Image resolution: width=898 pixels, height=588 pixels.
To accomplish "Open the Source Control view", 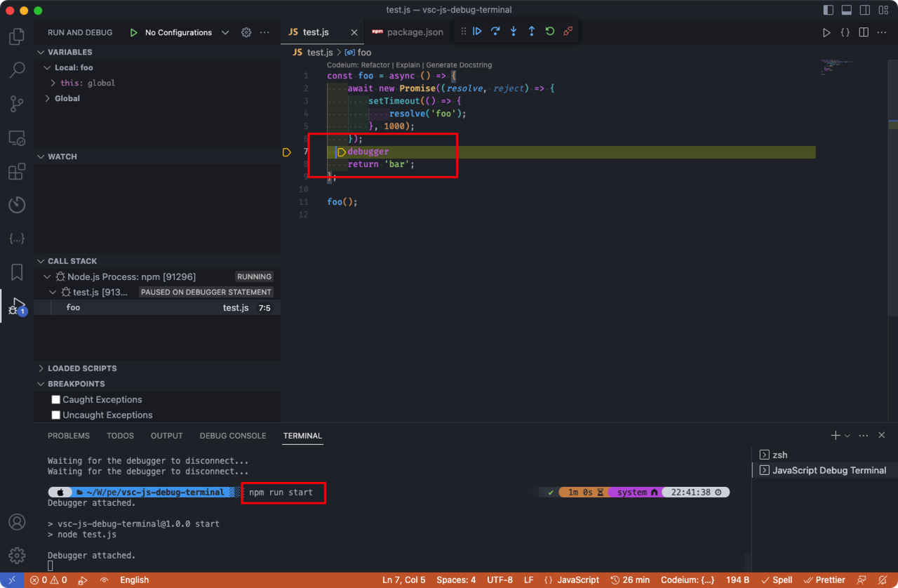I will coord(17,105).
